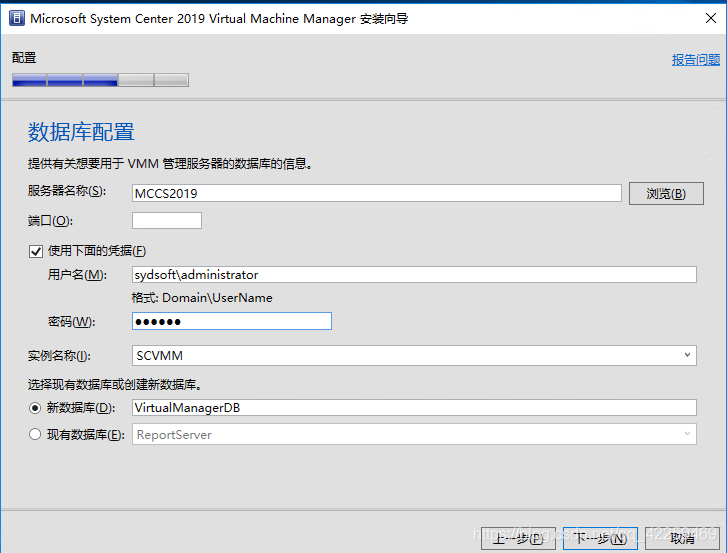Proceed with 下一步(N) button

[600, 538]
